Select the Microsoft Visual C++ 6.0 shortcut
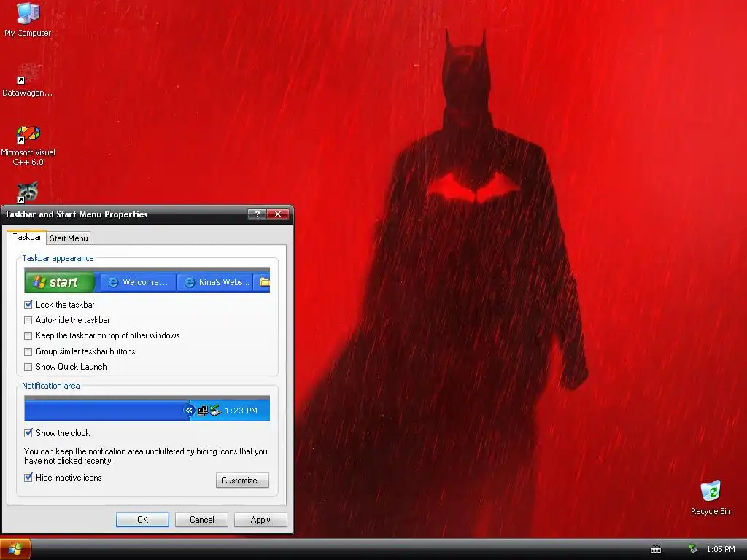The image size is (747, 560). [x=28, y=145]
